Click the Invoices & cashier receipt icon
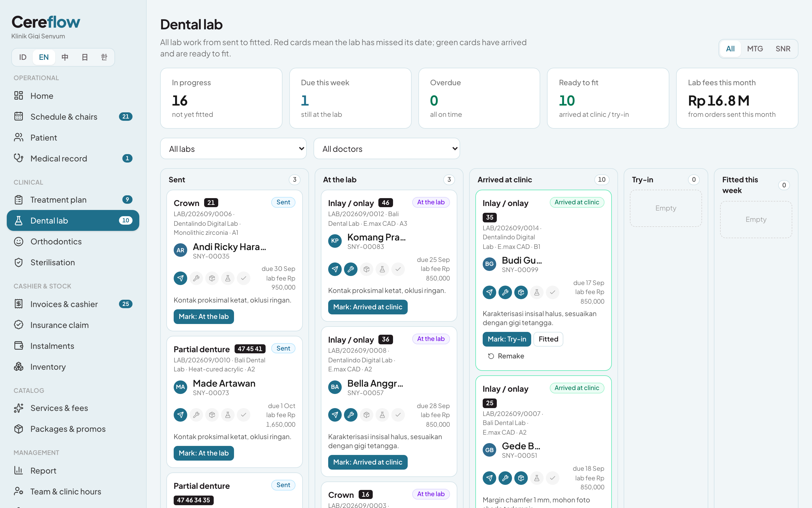The image size is (812, 508). [18, 304]
